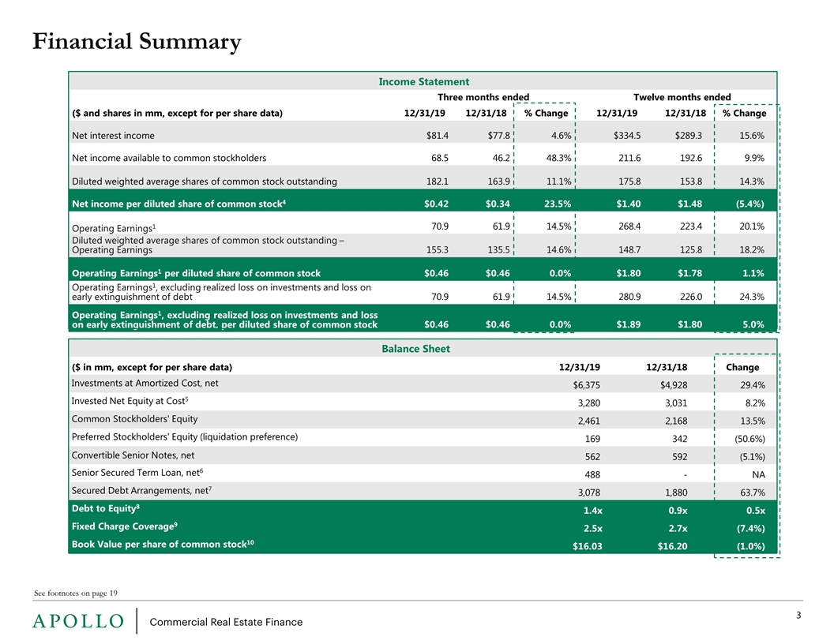Click the 'Three months ended' column heading
The width and height of the screenshot is (834, 644).
coord(483,97)
